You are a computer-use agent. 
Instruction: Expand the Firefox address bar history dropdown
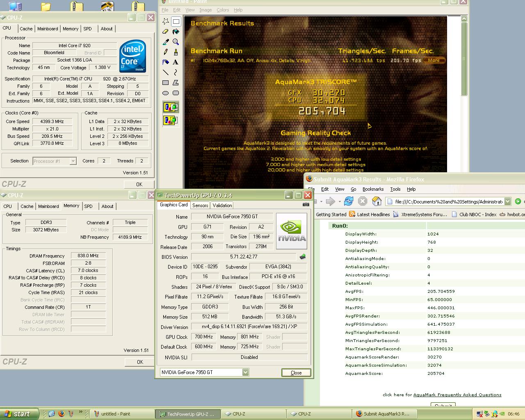coord(507,201)
